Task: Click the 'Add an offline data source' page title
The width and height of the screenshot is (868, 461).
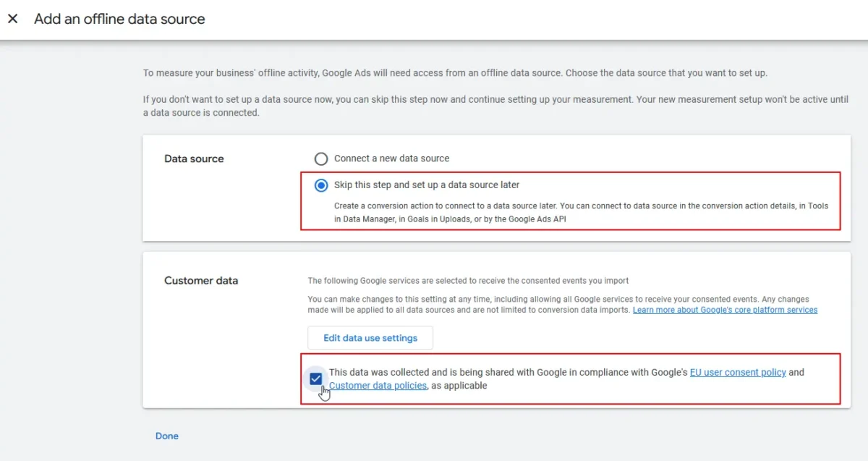Action: (x=119, y=20)
